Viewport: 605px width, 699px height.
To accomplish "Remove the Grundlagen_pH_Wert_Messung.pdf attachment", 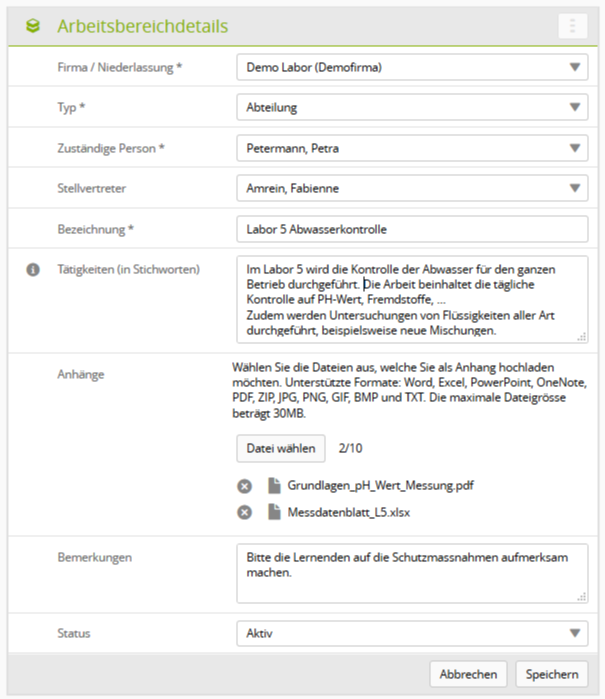I will click(x=244, y=487).
